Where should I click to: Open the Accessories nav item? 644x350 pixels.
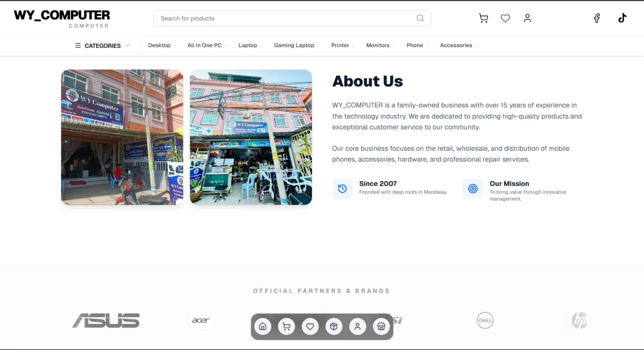[456, 45]
